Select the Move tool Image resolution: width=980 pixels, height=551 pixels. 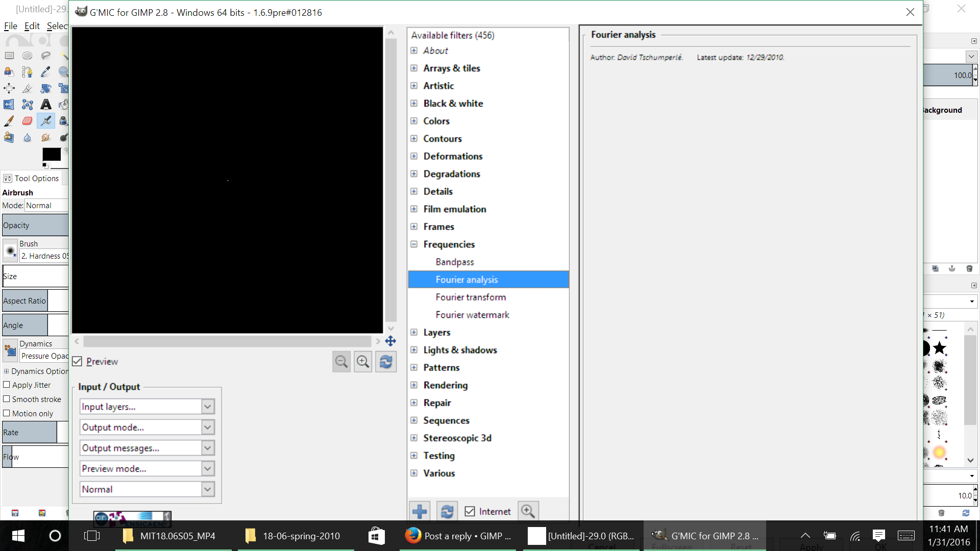coord(9,88)
